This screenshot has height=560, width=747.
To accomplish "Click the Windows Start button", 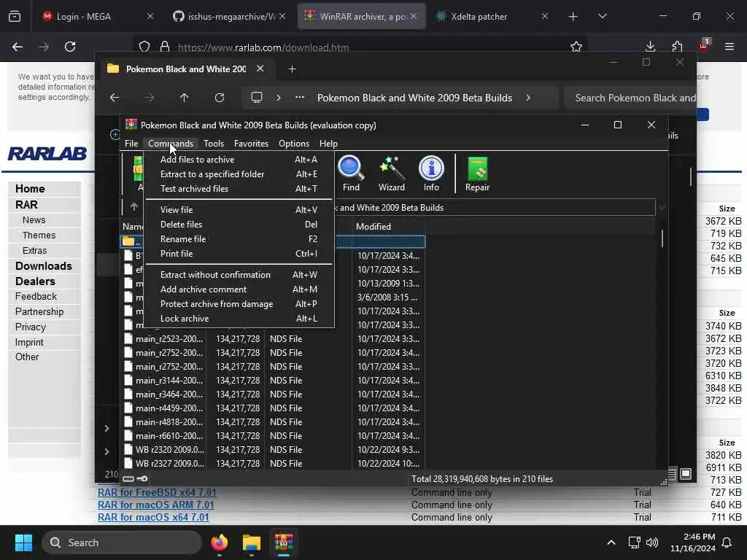I will [23, 542].
